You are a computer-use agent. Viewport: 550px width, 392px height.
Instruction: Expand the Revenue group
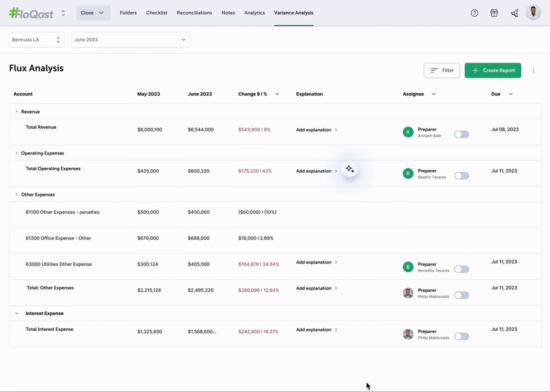pos(16,111)
